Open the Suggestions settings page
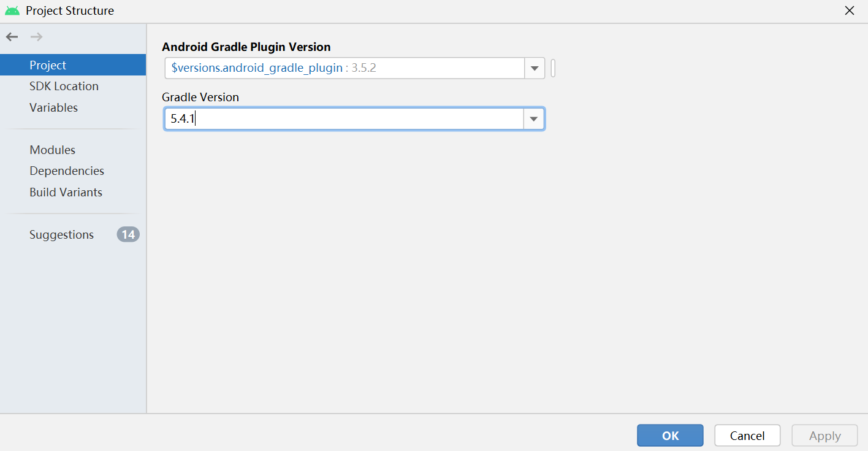This screenshot has height=451, width=868. [x=61, y=234]
